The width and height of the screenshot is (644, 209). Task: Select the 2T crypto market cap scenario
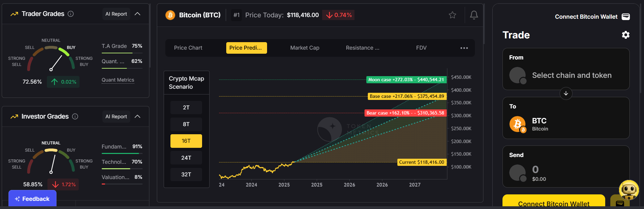[186, 107]
